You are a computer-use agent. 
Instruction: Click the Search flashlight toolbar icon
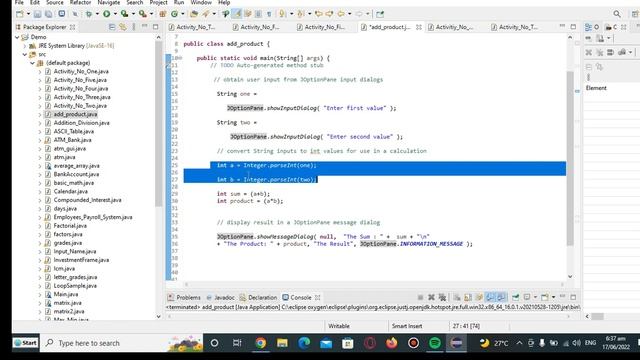coord(206,14)
